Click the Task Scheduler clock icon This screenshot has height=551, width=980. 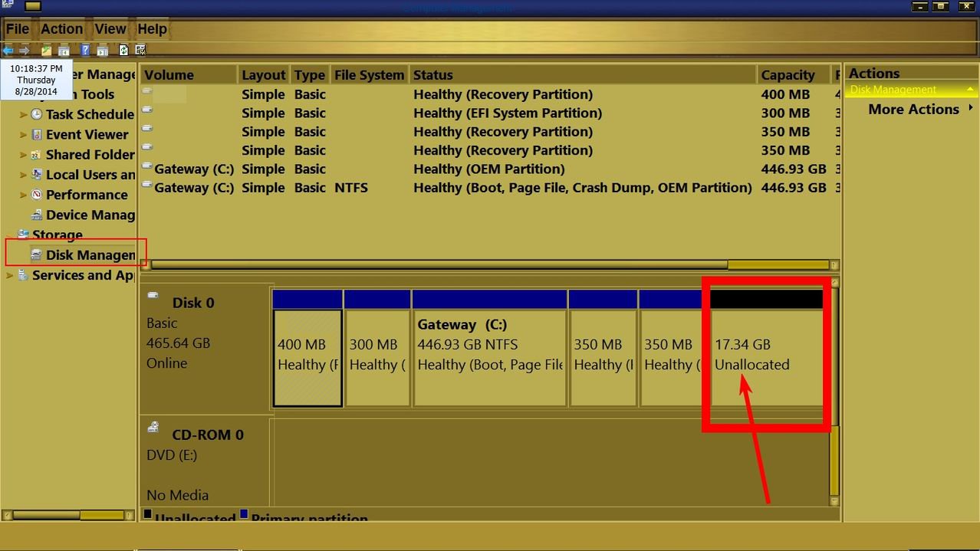coord(36,114)
